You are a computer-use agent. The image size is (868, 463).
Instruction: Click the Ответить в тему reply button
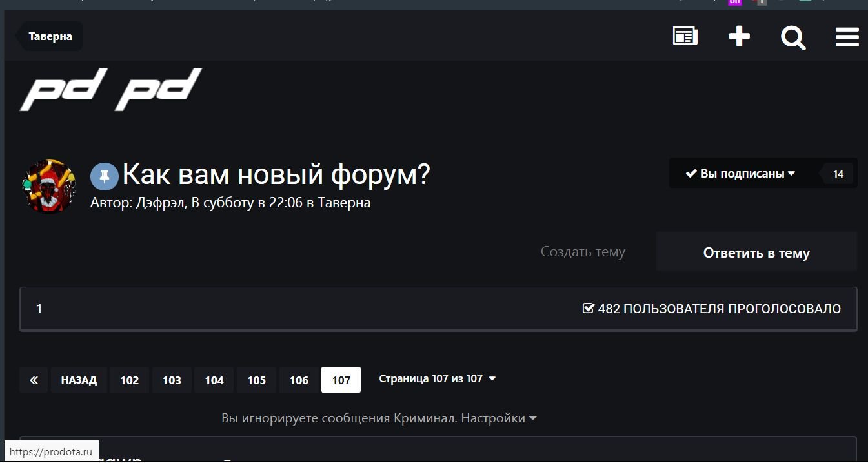click(756, 252)
